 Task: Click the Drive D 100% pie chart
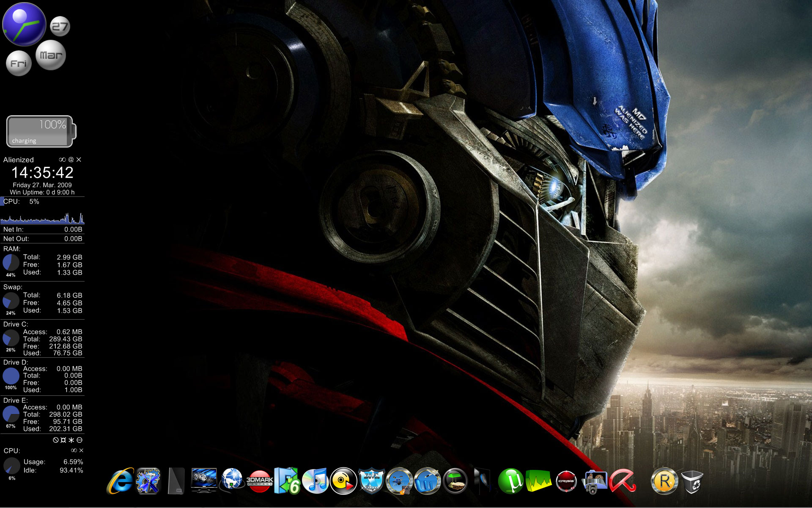point(11,376)
